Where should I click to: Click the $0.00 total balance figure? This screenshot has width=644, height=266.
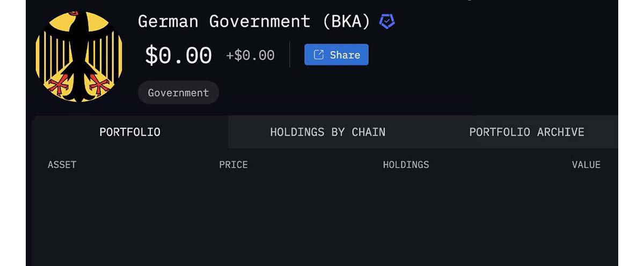coord(179,55)
